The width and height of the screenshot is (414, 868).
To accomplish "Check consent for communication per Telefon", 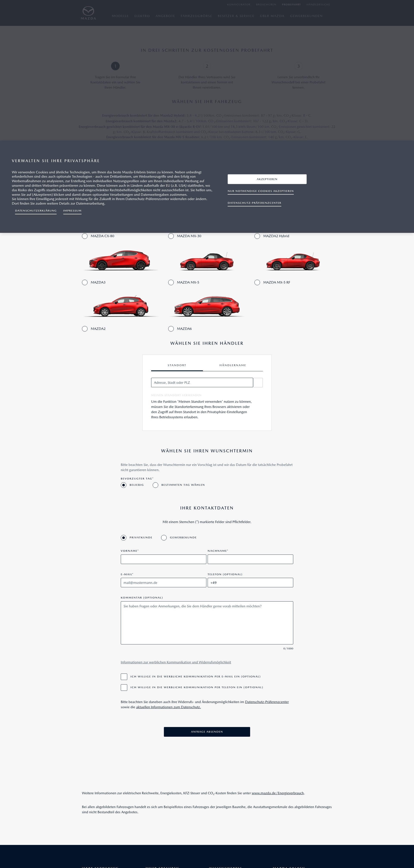I will click(124, 687).
